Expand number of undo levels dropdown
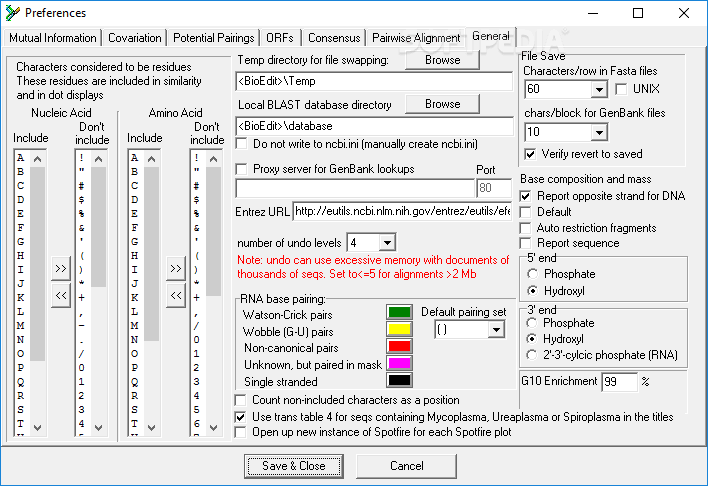 point(387,243)
